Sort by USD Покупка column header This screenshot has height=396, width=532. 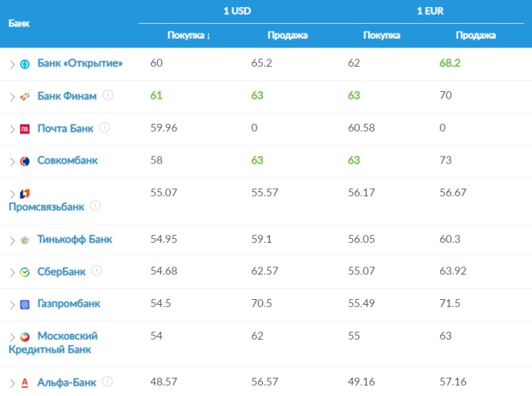pyautogui.click(x=188, y=36)
